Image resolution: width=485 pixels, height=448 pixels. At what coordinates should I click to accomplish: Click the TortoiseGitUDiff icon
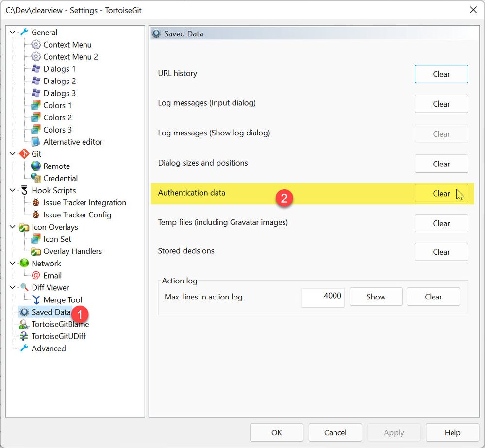coord(24,336)
